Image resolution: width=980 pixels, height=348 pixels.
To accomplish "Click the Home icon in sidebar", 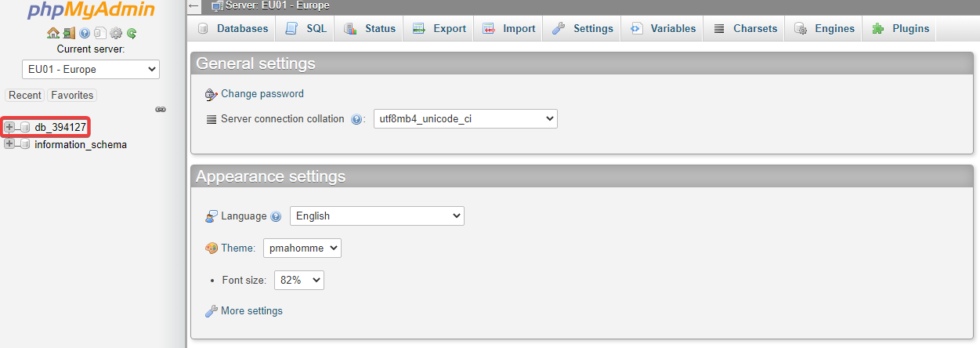I will pos(53,33).
